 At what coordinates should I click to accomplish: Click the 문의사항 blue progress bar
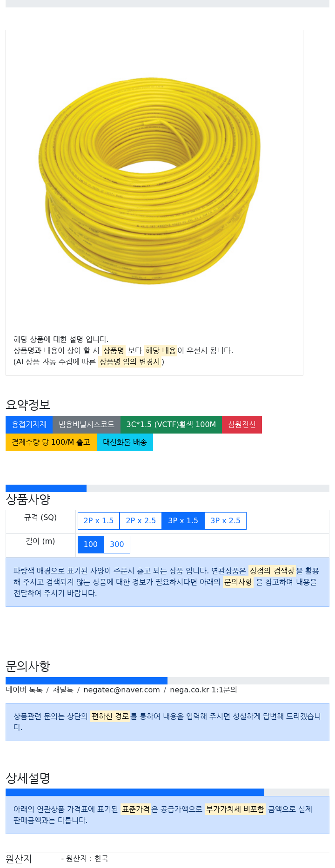87,681
